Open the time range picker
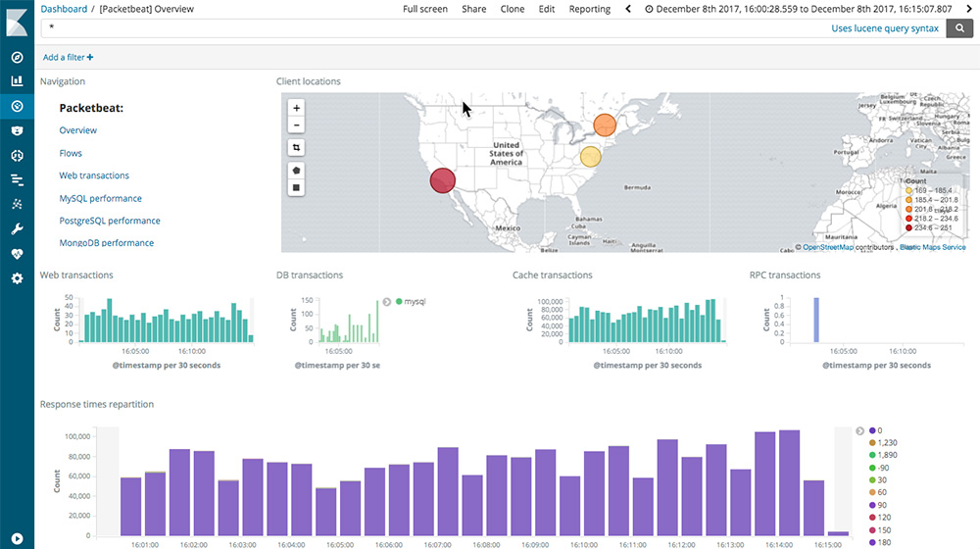The width and height of the screenshot is (980, 549). point(798,9)
